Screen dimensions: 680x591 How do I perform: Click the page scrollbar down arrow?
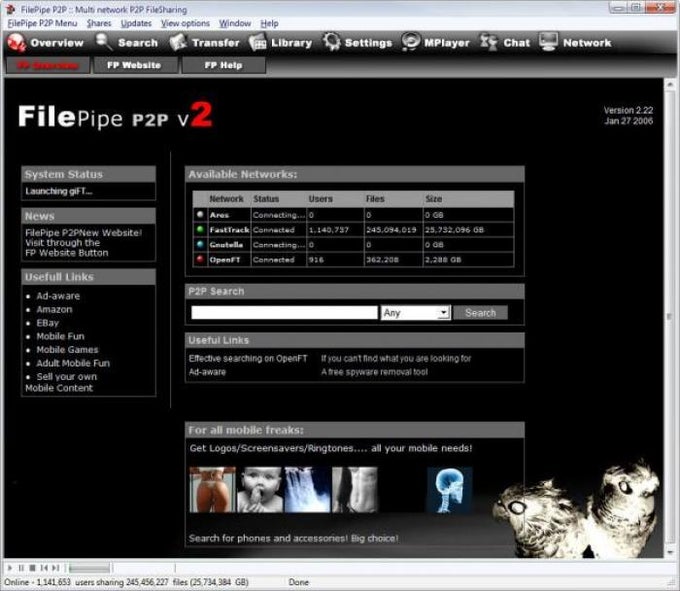click(x=670, y=552)
